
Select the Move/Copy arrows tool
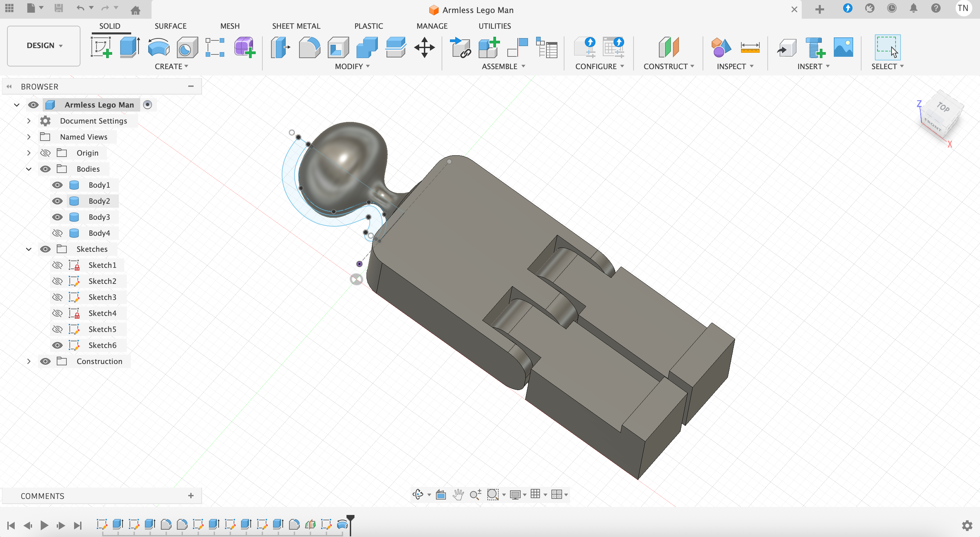(424, 47)
